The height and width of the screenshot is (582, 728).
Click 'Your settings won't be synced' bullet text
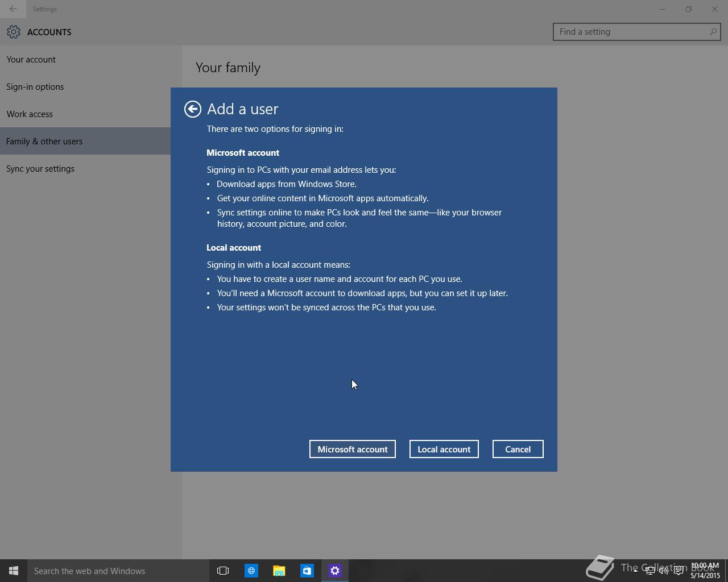point(326,307)
